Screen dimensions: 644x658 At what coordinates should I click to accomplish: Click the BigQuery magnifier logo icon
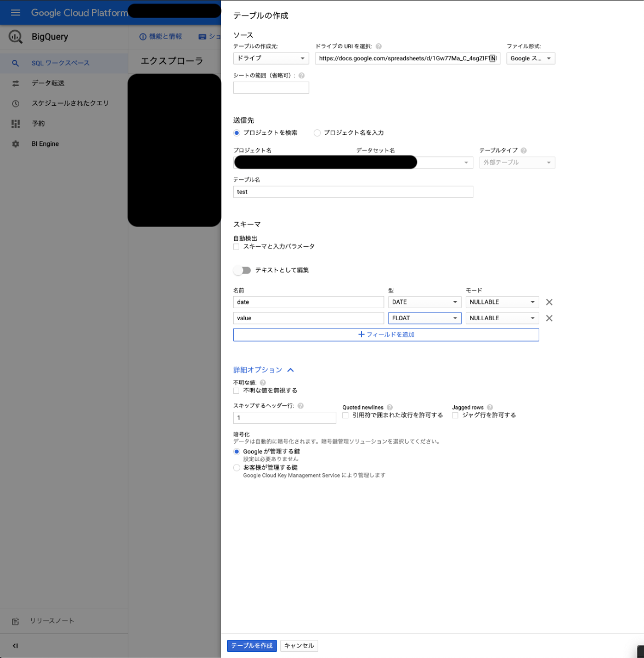tap(15, 37)
